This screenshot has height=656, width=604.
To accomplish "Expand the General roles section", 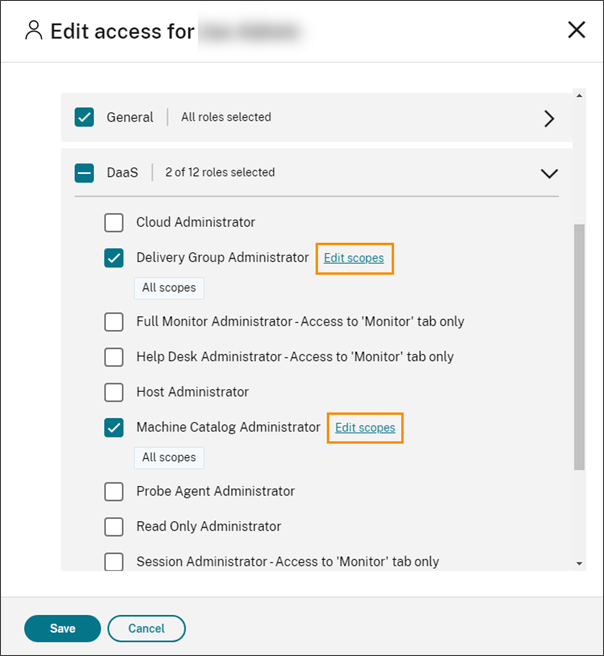I will pos(548,118).
